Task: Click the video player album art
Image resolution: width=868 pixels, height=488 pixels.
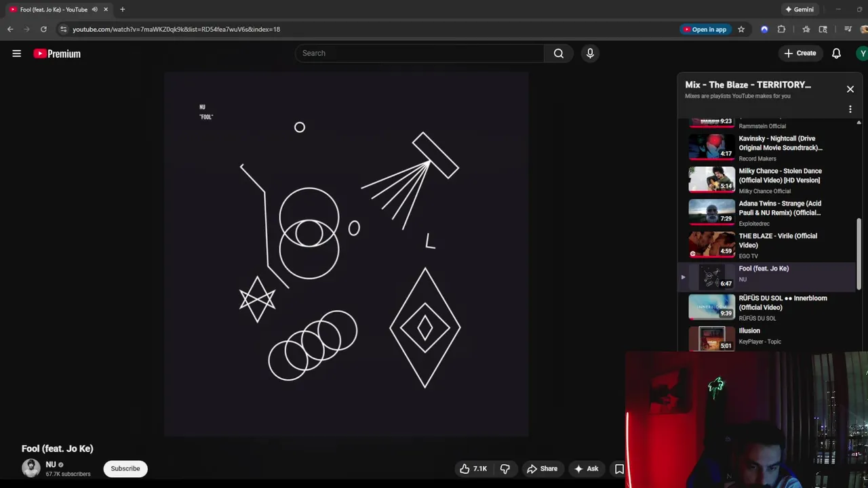Action: point(346,254)
